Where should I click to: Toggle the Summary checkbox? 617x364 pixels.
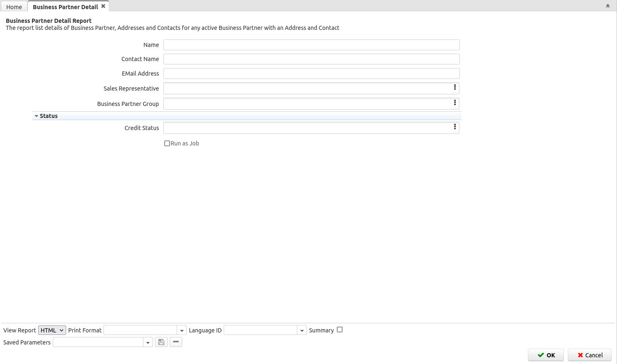click(340, 330)
